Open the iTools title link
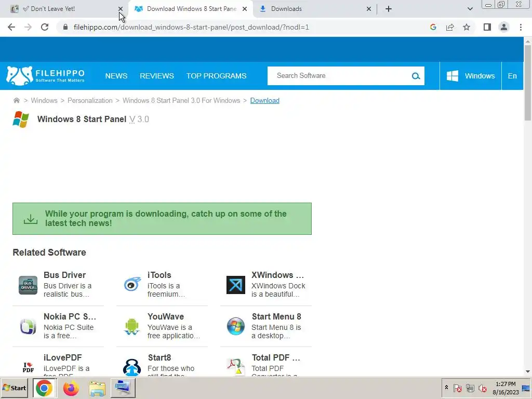Viewport: 532px width, 399px height. [159, 275]
